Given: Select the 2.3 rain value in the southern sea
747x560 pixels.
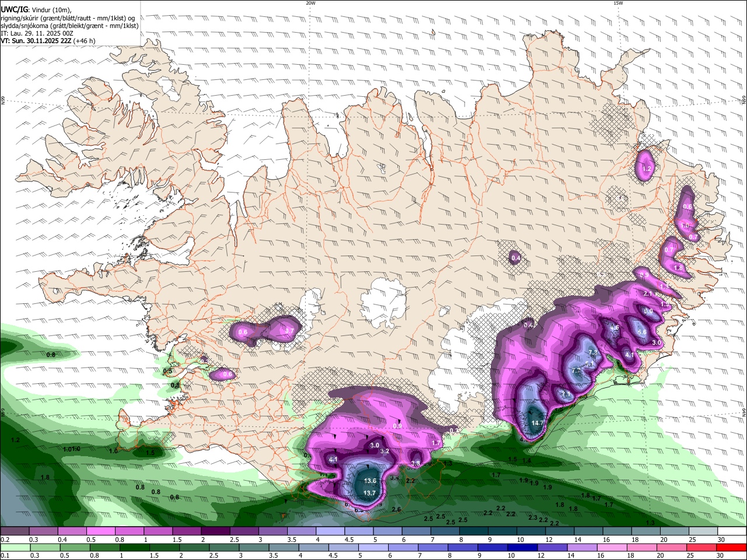Looking at the screenshot, I should [533, 517].
